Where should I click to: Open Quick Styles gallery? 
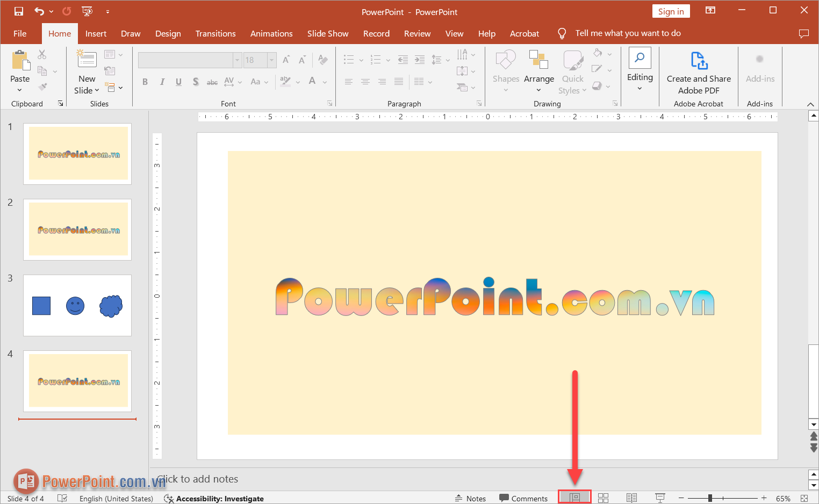click(573, 72)
